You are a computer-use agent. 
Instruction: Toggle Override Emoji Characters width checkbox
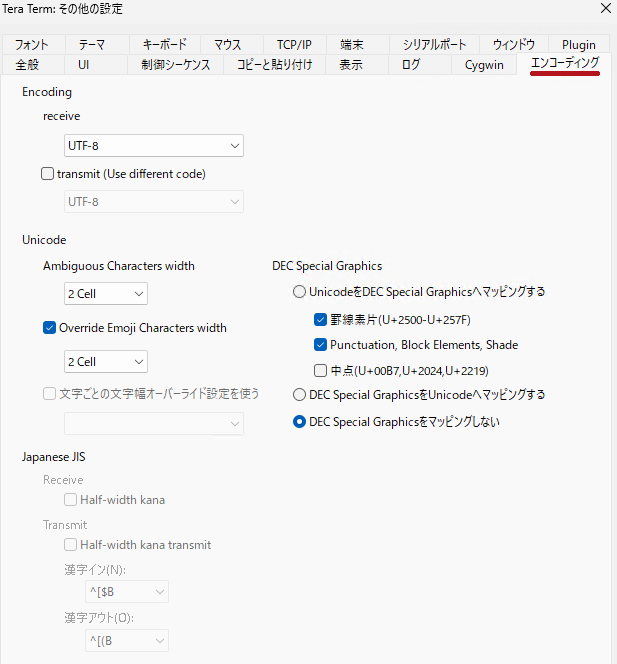tap(50, 328)
